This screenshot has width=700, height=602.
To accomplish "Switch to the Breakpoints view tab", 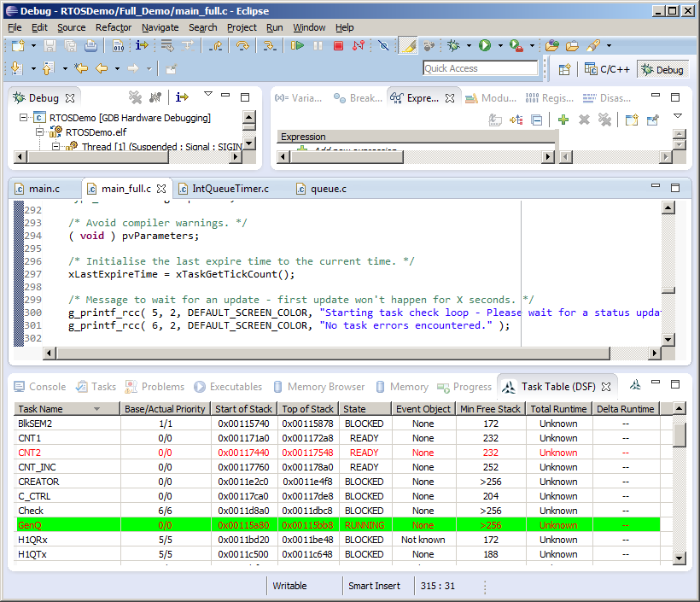I will click(358, 98).
